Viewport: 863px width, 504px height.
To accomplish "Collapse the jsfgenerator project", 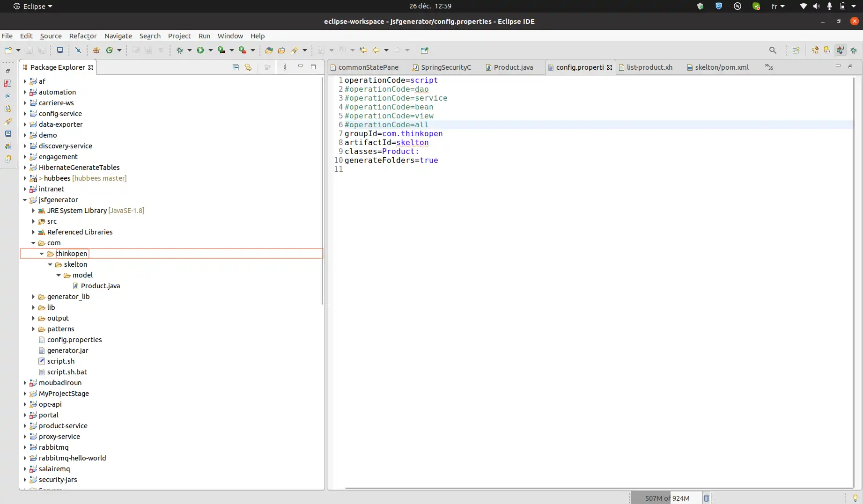I will click(25, 200).
